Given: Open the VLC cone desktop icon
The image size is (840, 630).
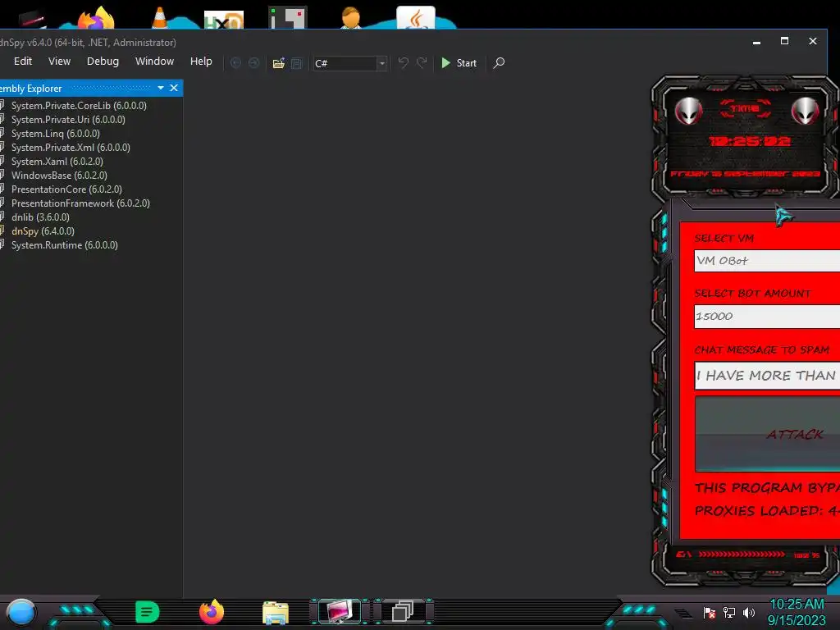Looking at the screenshot, I should [160, 17].
